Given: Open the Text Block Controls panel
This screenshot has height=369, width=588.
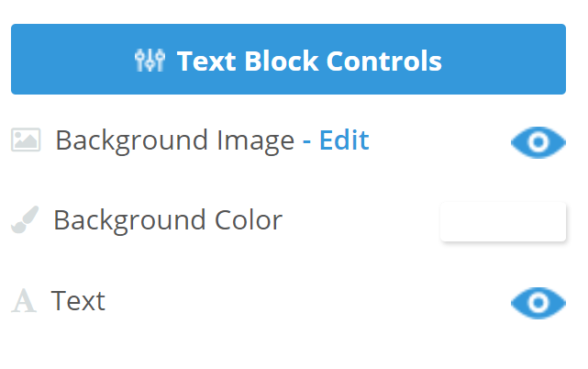Looking at the screenshot, I should tap(288, 60).
